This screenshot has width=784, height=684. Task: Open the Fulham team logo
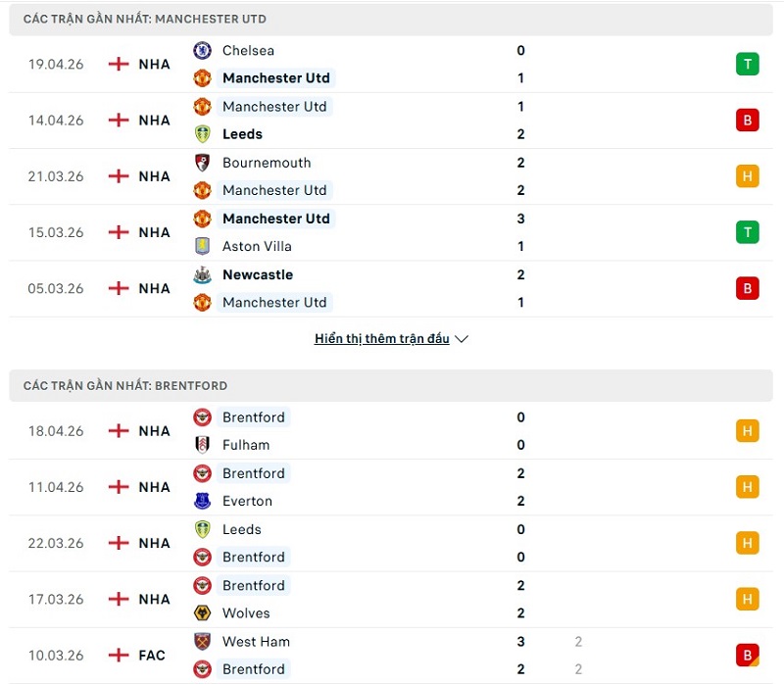(x=203, y=444)
